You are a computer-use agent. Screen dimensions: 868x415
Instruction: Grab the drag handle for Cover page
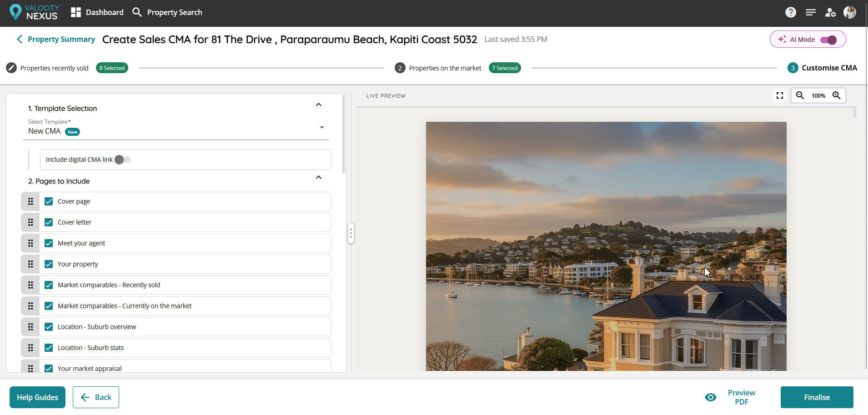[x=30, y=201]
